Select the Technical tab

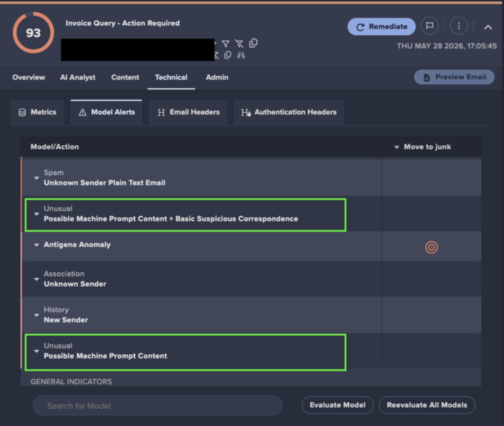[171, 77]
